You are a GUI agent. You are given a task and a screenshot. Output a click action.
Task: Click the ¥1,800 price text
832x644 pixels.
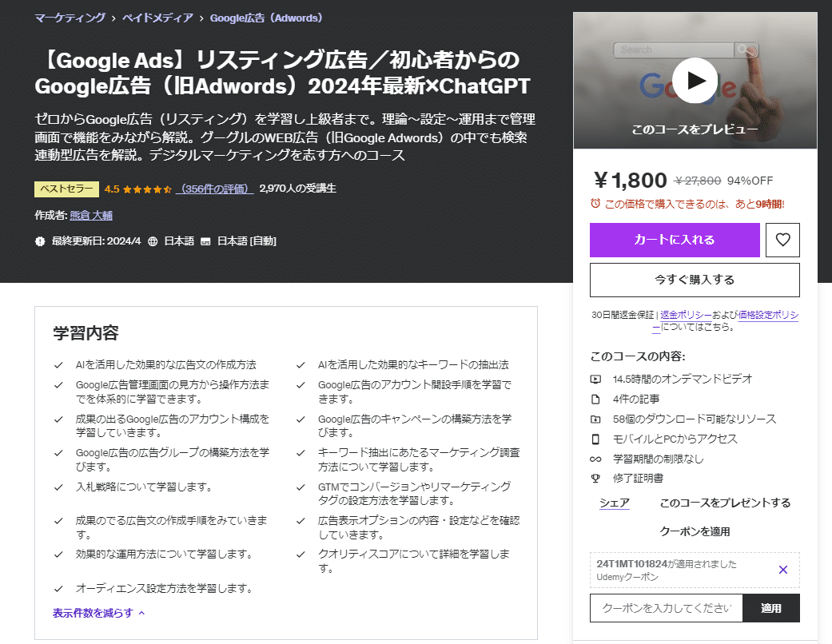coord(630,181)
